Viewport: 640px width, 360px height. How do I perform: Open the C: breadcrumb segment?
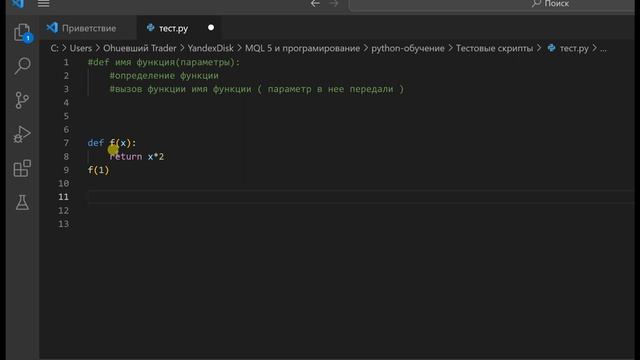(54, 48)
